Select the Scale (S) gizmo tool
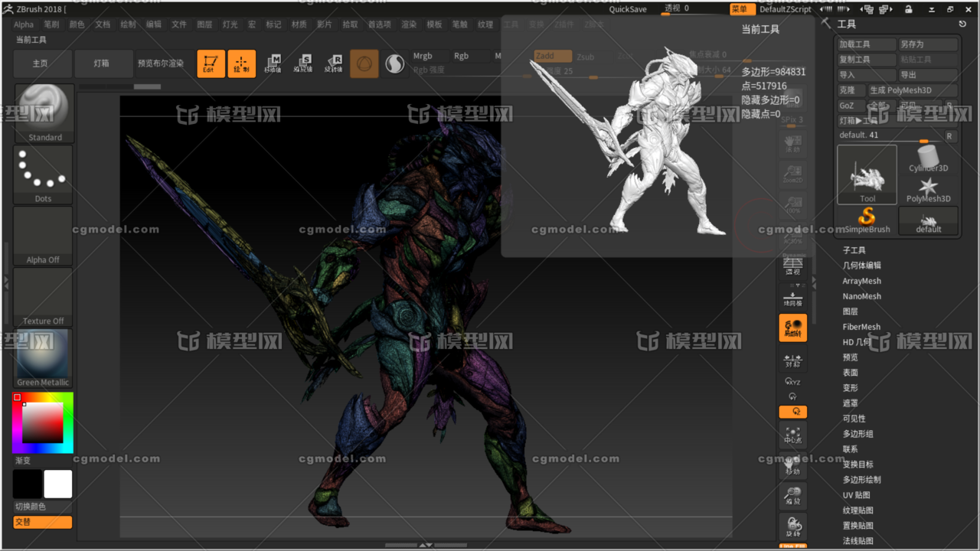 (303, 64)
